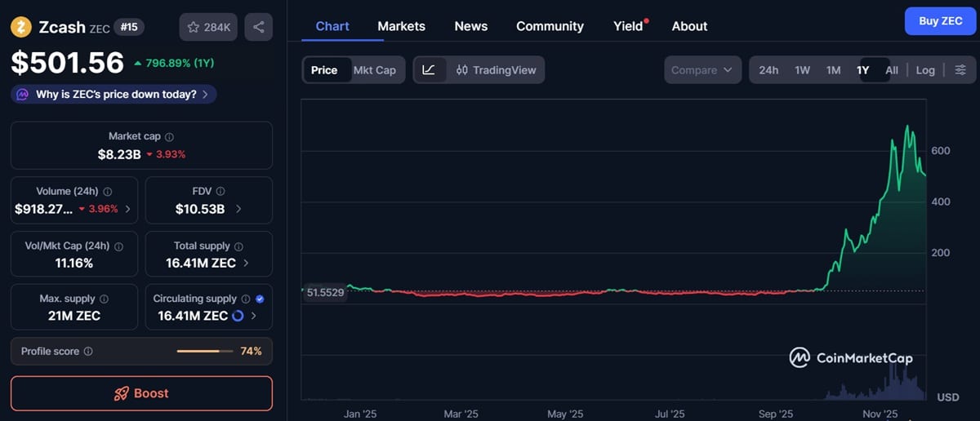The height and width of the screenshot is (421, 980).
Task: Open chart settings sliders icon
Action: [960, 70]
